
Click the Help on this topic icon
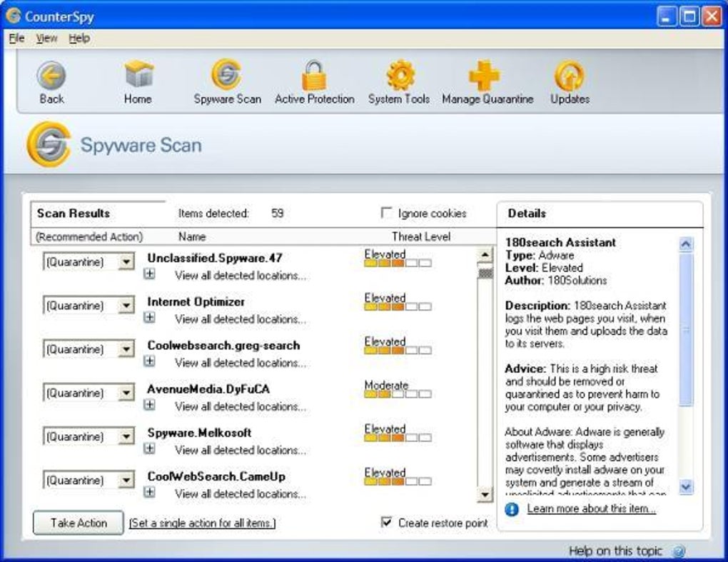point(679,551)
